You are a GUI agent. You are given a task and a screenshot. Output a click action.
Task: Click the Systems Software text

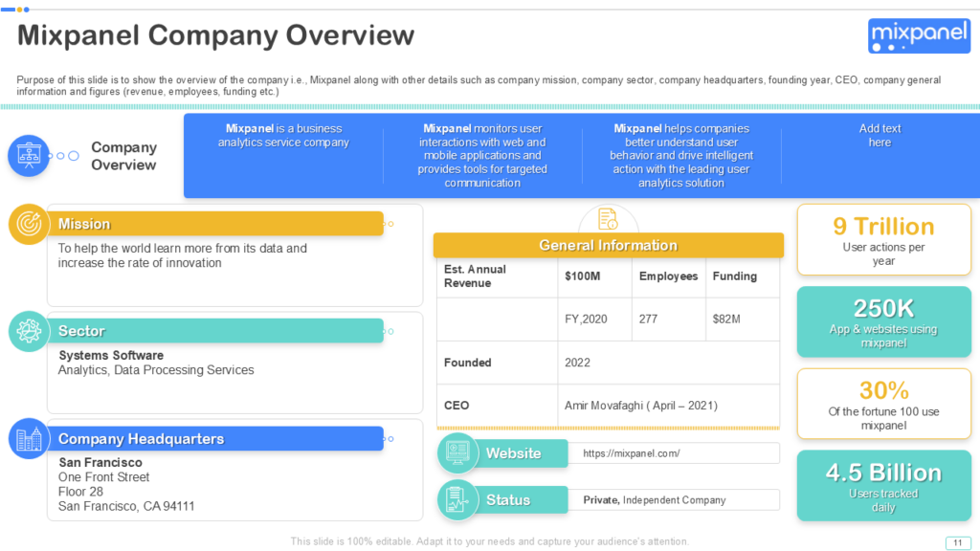click(x=111, y=355)
